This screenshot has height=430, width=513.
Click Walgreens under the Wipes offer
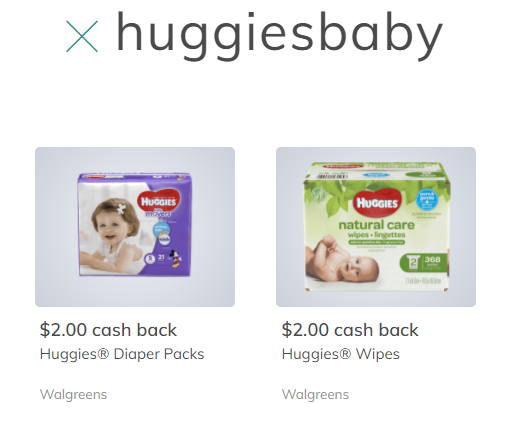coord(315,395)
